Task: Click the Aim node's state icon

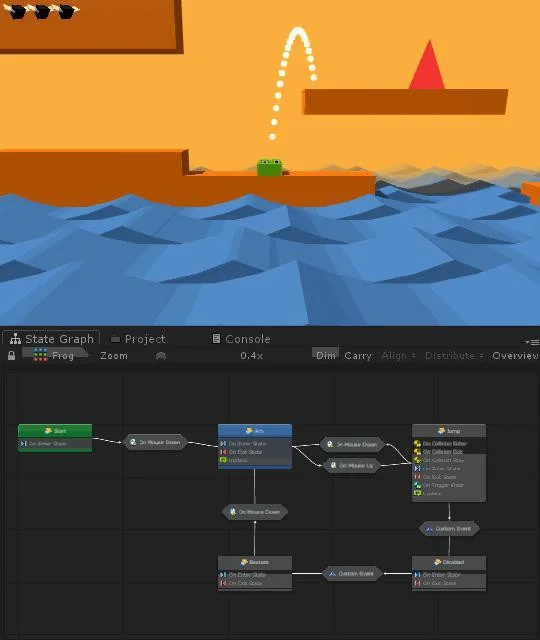Action: (249, 431)
